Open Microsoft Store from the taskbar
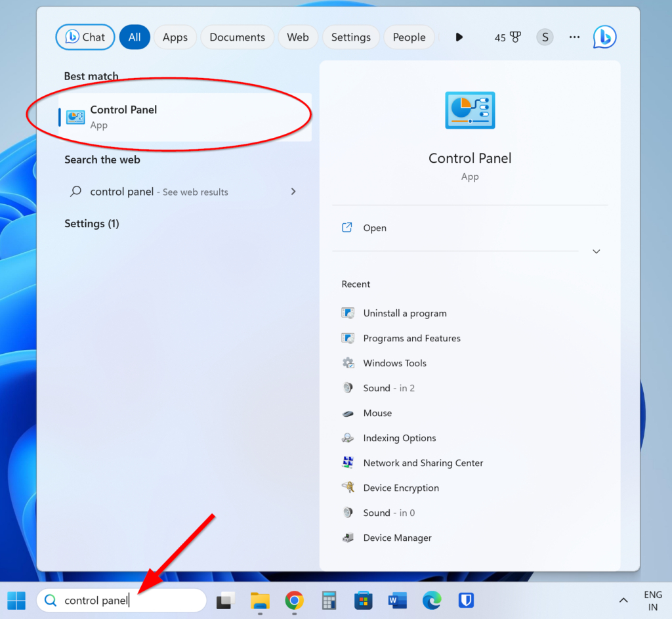672x619 pixels. pos(363,600)
